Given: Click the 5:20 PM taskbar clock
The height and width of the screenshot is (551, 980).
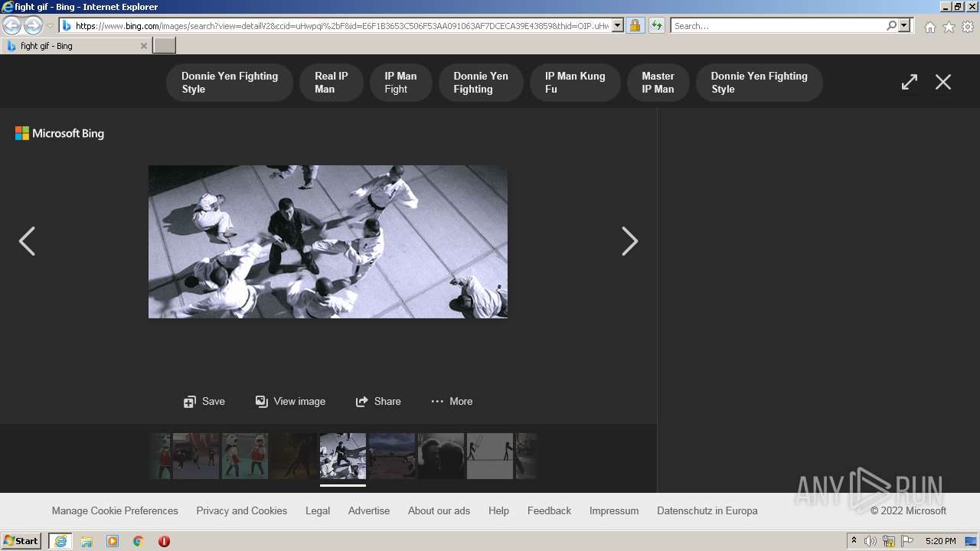Looking at the screenshot, I should 940,541.
